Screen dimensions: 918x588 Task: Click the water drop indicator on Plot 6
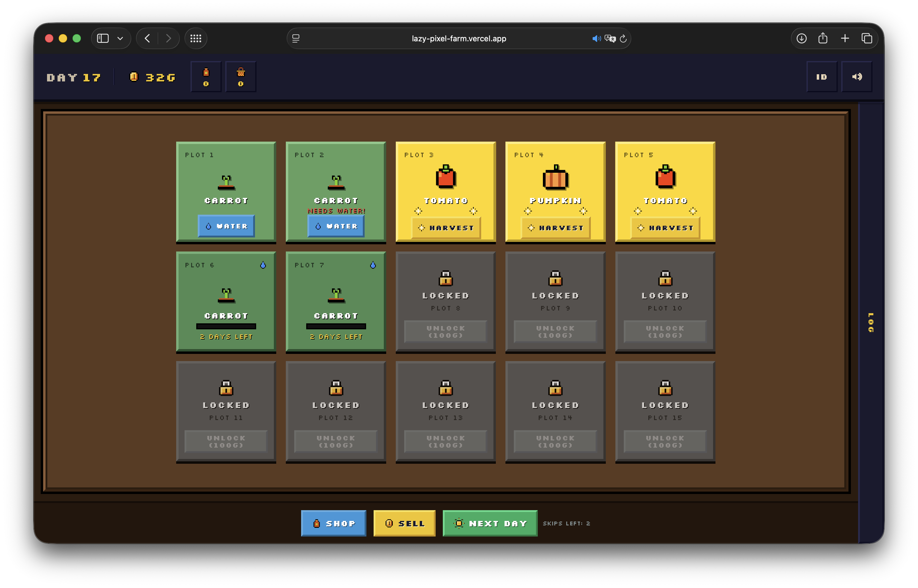263,265
